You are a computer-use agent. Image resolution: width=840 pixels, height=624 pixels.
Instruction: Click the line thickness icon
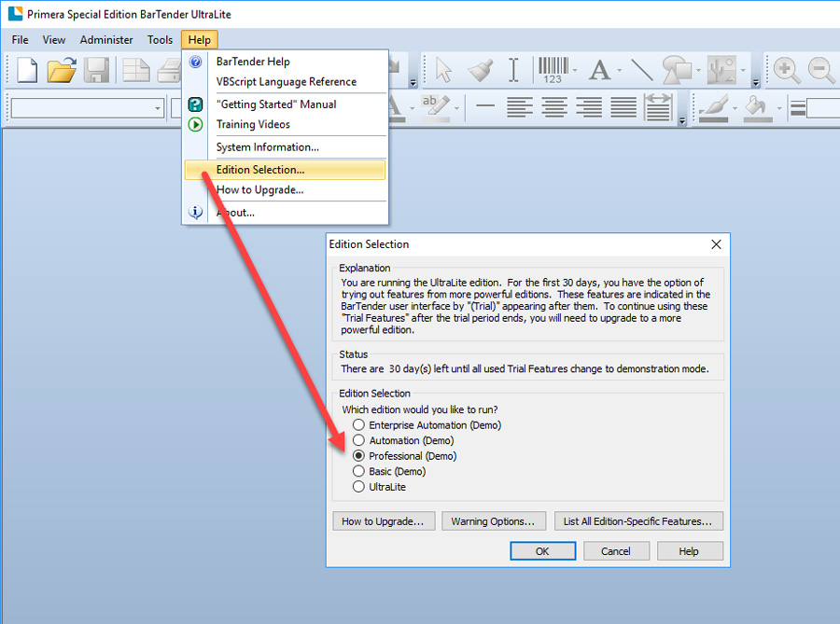point(798,107)
